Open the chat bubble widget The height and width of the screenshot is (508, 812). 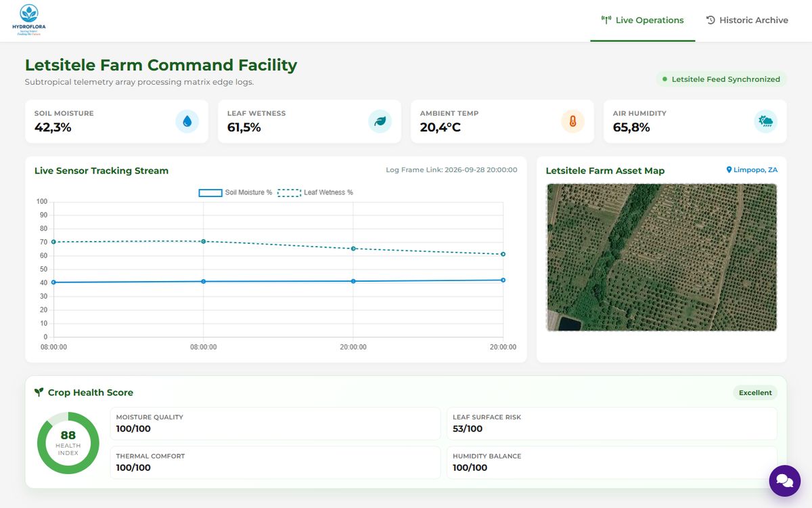pyautogui.click(x=785, y=481)
